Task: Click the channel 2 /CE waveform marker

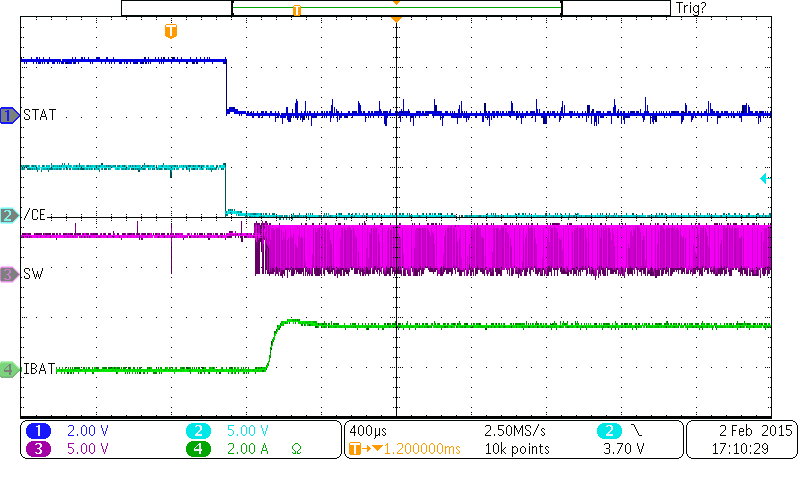Action: pos(10,215)
